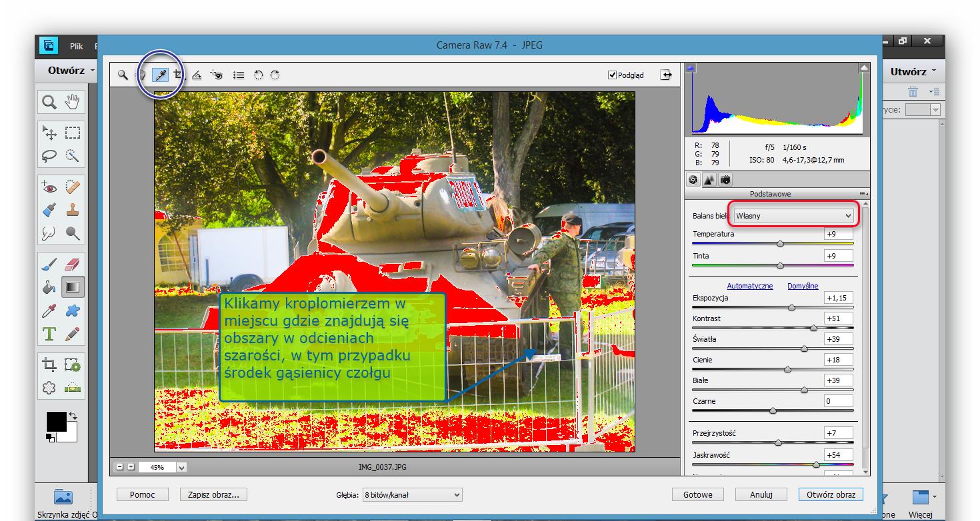
Task: Switch to the Detail (triangles) panel tab
Action: point(709,180)
